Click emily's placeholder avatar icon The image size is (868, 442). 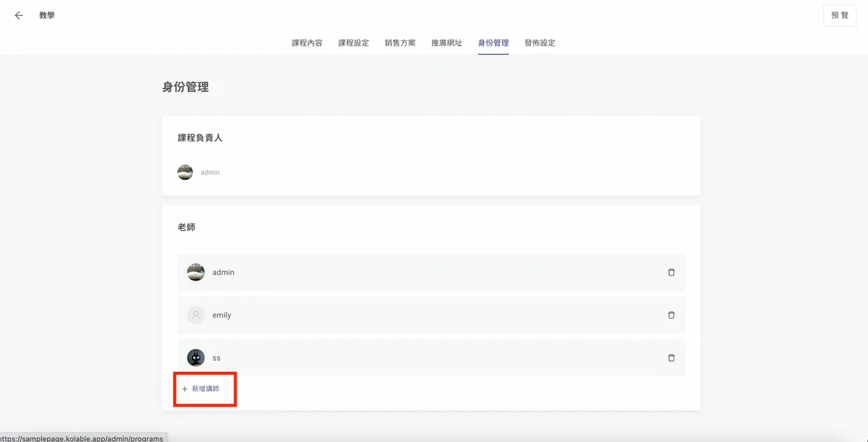(x=195, y=315)
